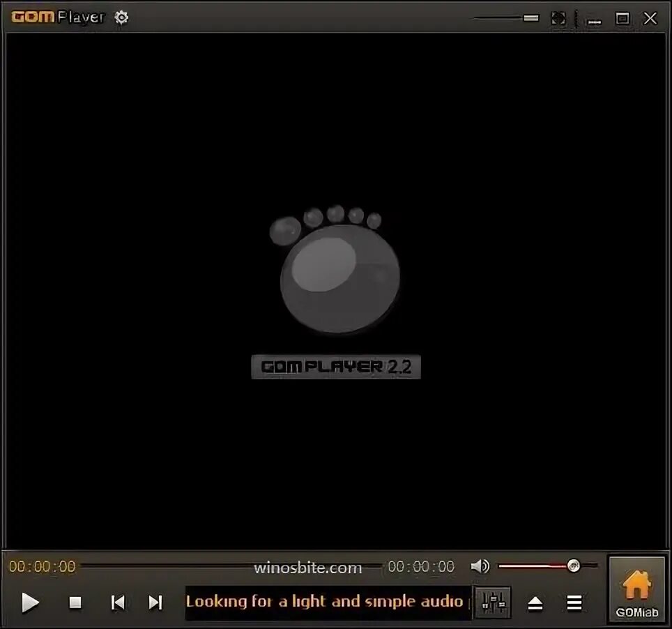This screenshot has height=629, width=672.
Task: Show the playlist with the list icon
Action: (574, 603)
